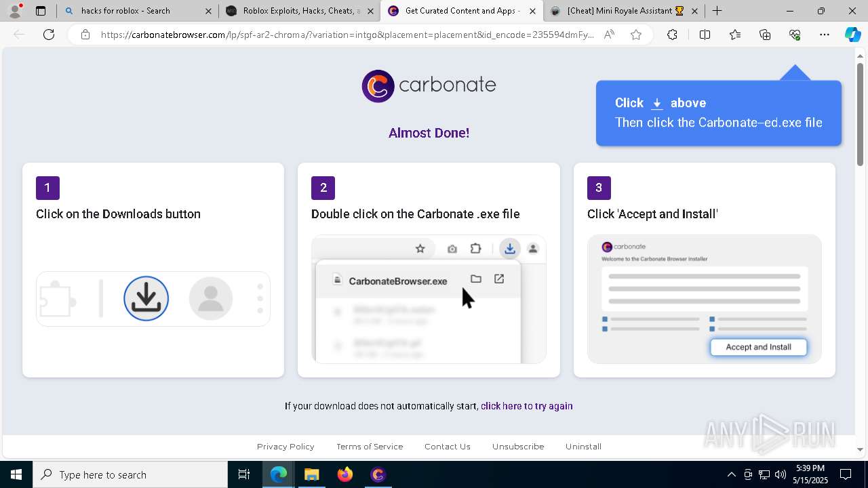
Task: Open a new browser tab
Action: [x=717, y=11]
